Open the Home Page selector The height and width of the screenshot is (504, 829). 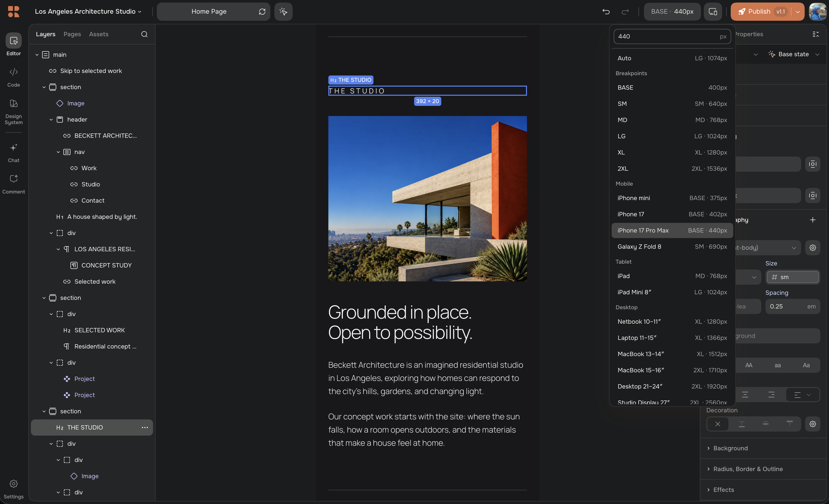pyautogui.click(x=209, y=11)
